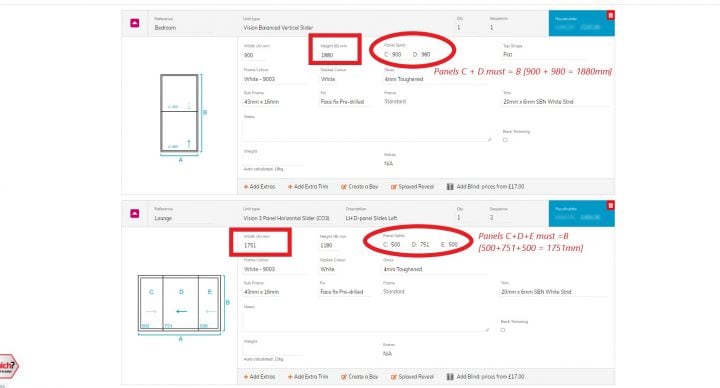Open Fix dropdown in Bedroom unit

click(344, 102)
